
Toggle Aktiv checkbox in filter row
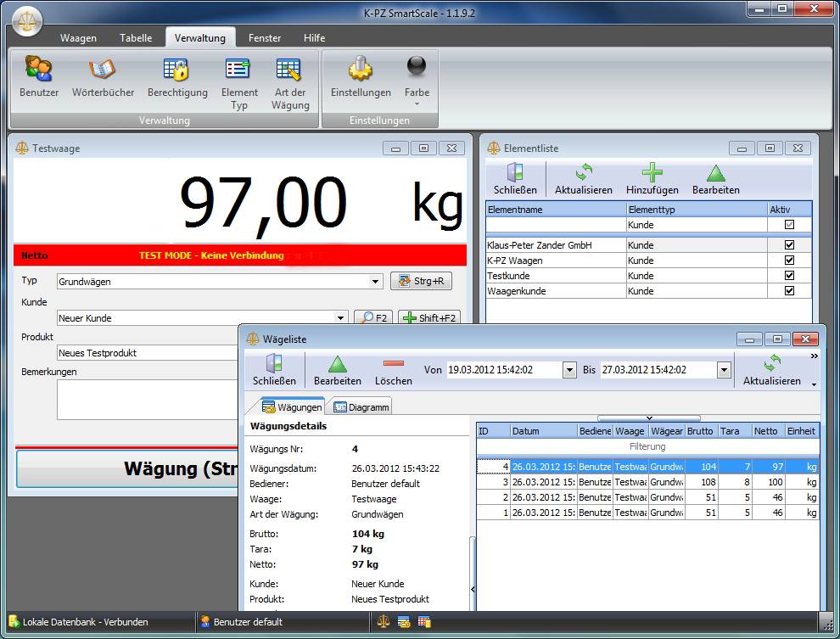click(x=789, y=224)
